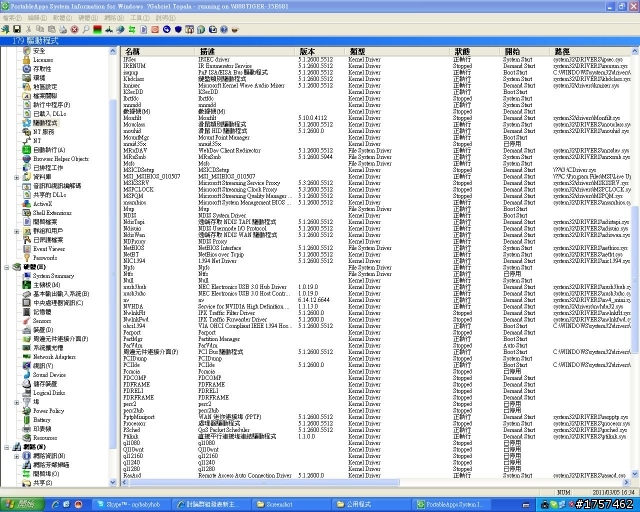Sort by the 開始 column header
640x512 pixels.
pos(525,51)
